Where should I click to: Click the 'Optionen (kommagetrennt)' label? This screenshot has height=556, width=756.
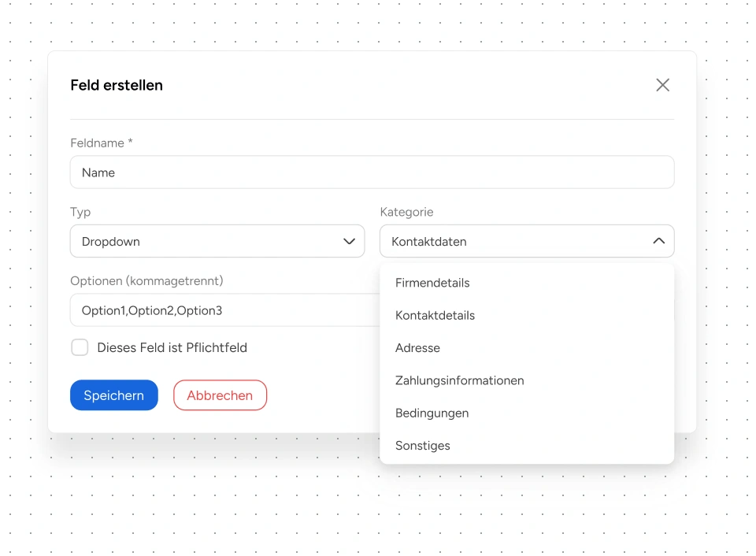146,281
